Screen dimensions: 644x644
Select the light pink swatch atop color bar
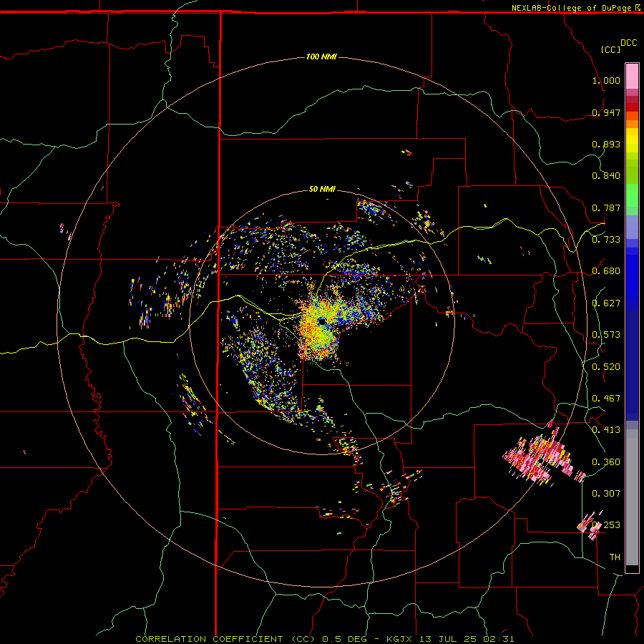[632, 76]
